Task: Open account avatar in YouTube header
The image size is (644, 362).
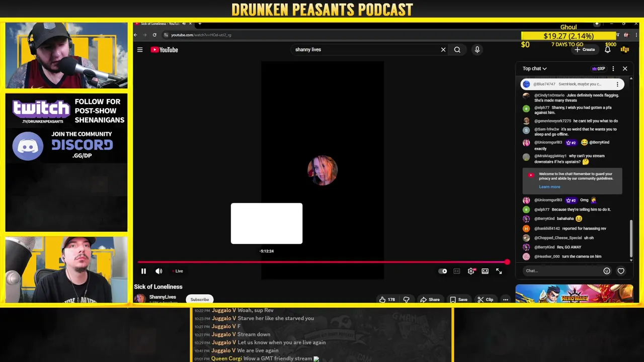Action: click(x=625, y=49)
